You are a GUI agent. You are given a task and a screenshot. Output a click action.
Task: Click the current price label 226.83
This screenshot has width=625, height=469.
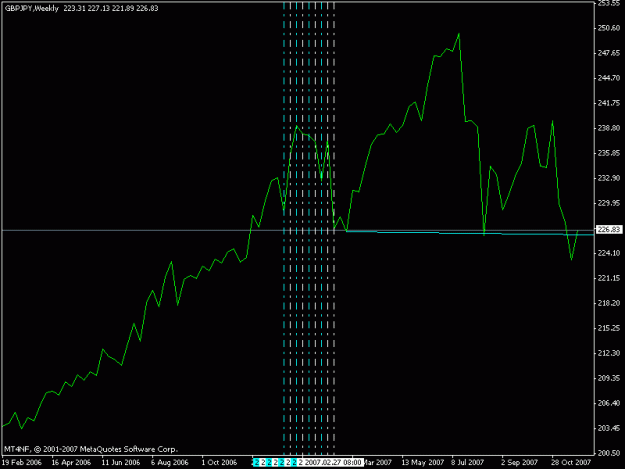pos(609,230)
